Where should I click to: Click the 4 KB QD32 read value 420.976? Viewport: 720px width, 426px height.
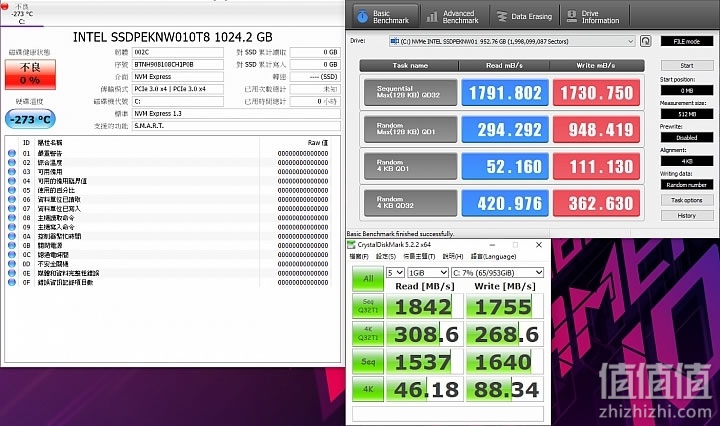point(505,203)
